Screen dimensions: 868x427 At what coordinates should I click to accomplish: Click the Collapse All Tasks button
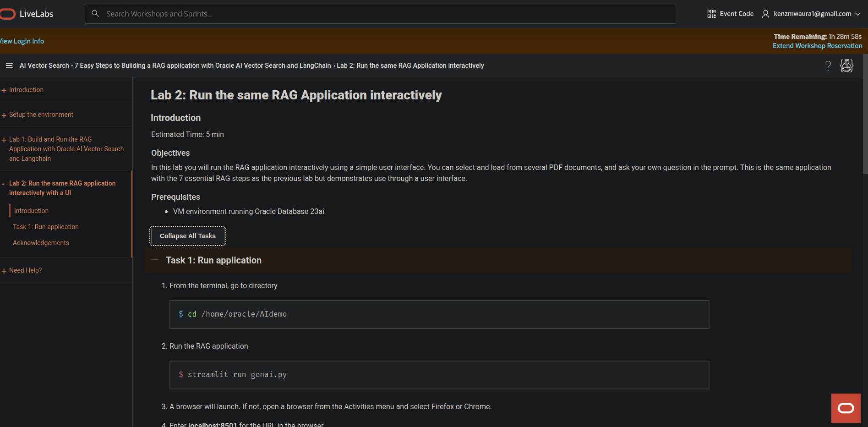(188, 236)
